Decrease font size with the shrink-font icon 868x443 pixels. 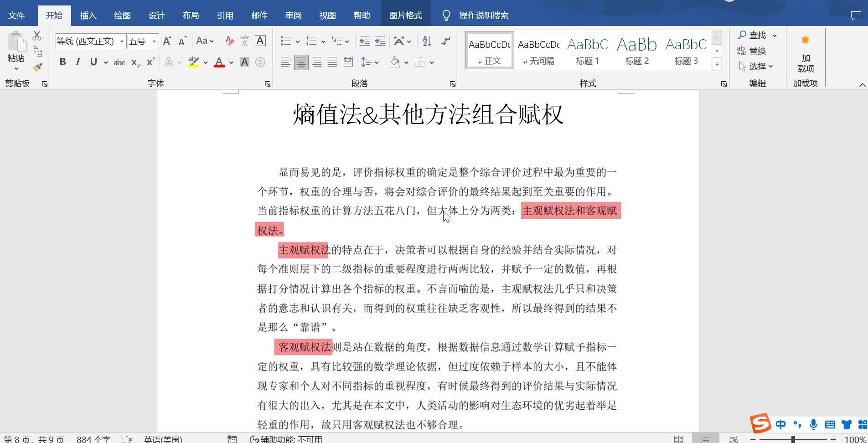(182, 41)
